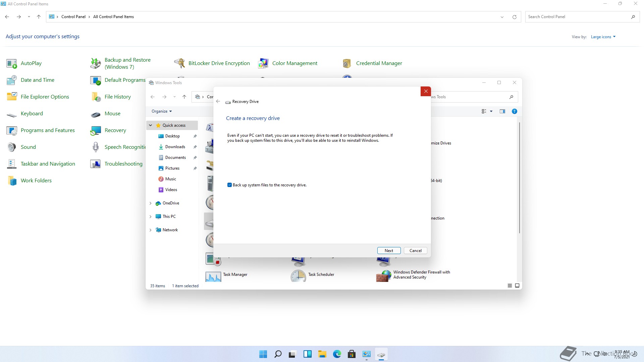Click Windows Tools help question mark icon

click(514, 111)
